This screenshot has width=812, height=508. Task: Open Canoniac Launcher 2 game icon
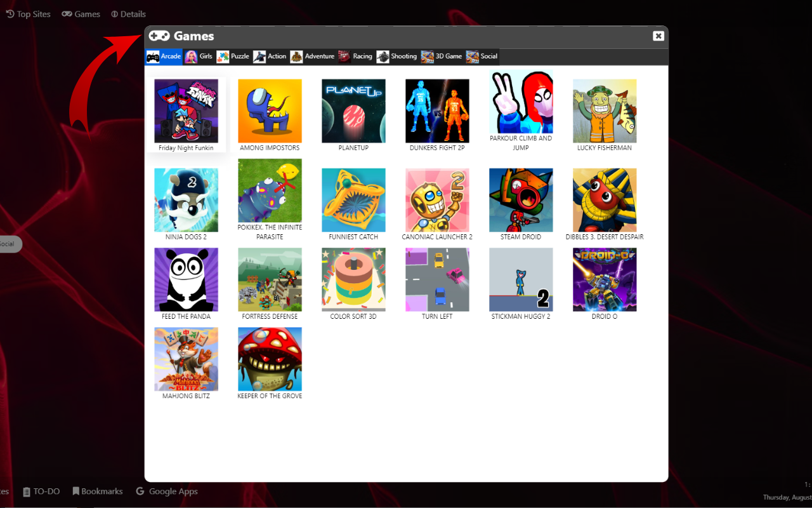pos(437,200)
